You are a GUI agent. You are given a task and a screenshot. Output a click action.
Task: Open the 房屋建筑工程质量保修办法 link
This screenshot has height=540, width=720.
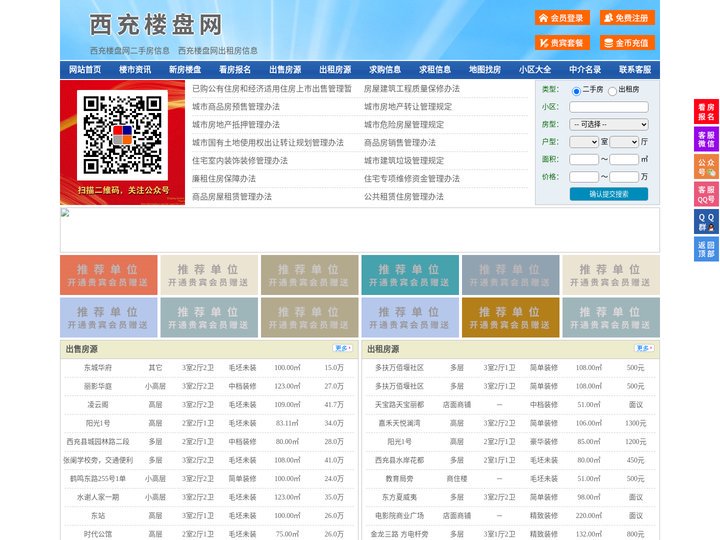pyautogui.click(x=412, y=89)
